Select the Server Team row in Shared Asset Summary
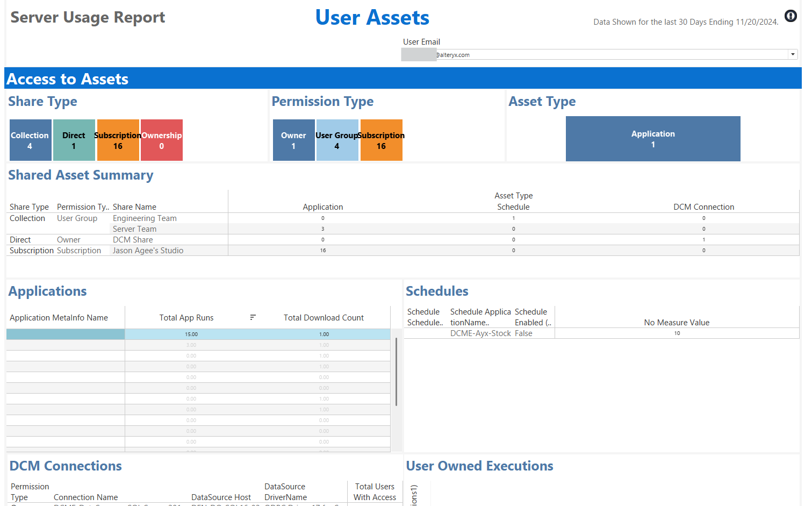This screenshot has height=506, width=812. (x=134, y=229)
